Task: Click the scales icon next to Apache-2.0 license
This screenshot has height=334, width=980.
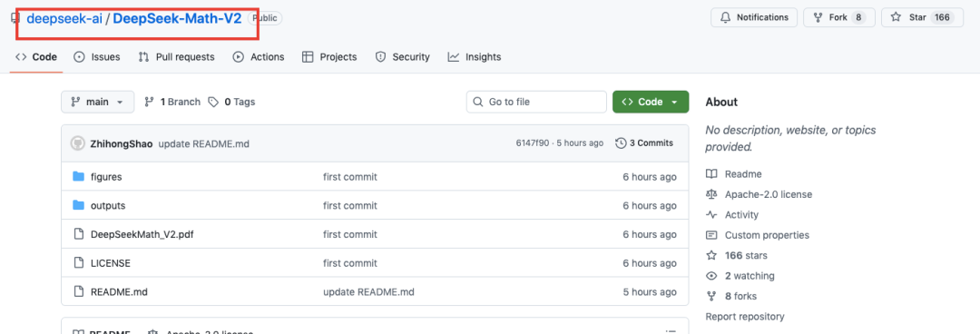Action: point(710,194)
